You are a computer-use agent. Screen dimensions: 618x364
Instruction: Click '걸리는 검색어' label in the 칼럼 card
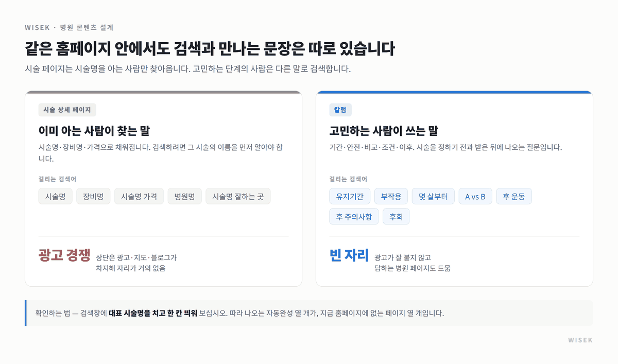coord(348,179)
